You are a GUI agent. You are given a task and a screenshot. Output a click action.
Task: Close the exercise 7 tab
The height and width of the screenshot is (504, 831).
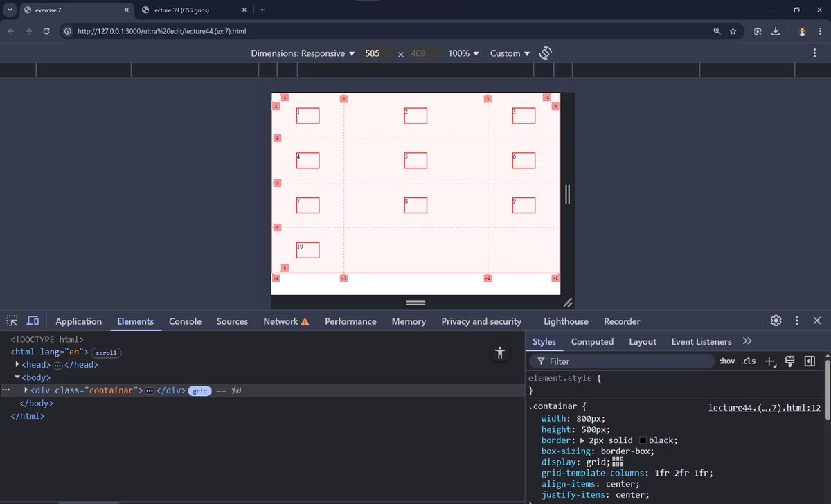tap(126, 10)
